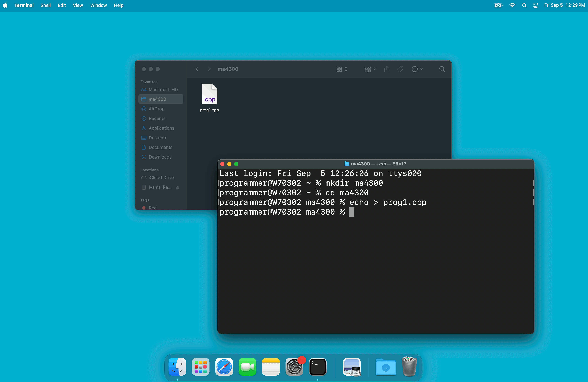Image resolution: width=588 pixels, height=382 pixels.
Task: Select Downloads in Finder sidebar
Action: click(160, 157)
